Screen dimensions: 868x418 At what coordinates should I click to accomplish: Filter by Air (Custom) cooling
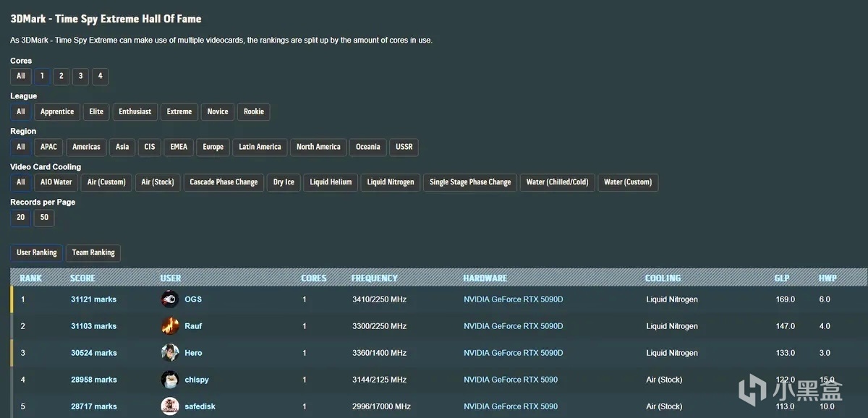pos(106,182)
